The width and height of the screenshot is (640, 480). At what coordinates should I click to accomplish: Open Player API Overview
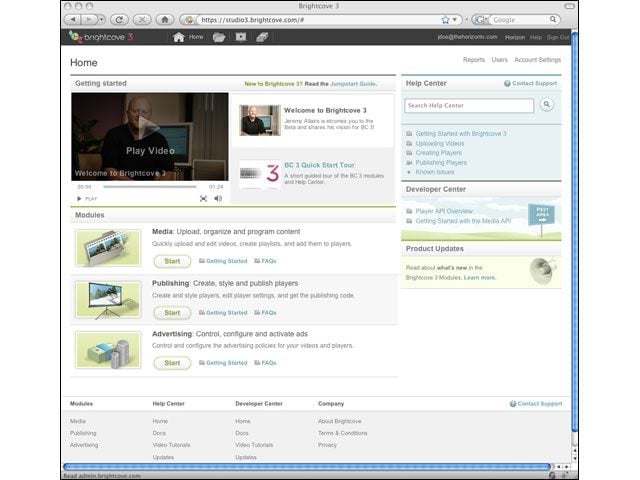(444, 211)
